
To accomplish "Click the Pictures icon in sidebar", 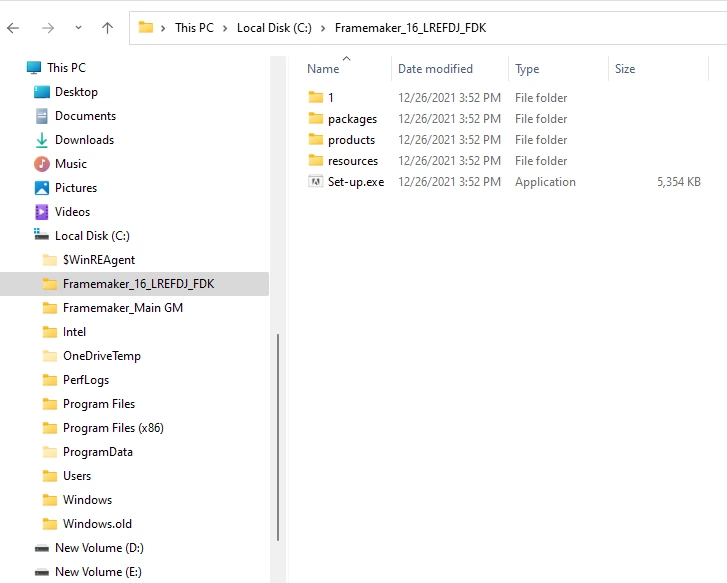I will (42, 188).
